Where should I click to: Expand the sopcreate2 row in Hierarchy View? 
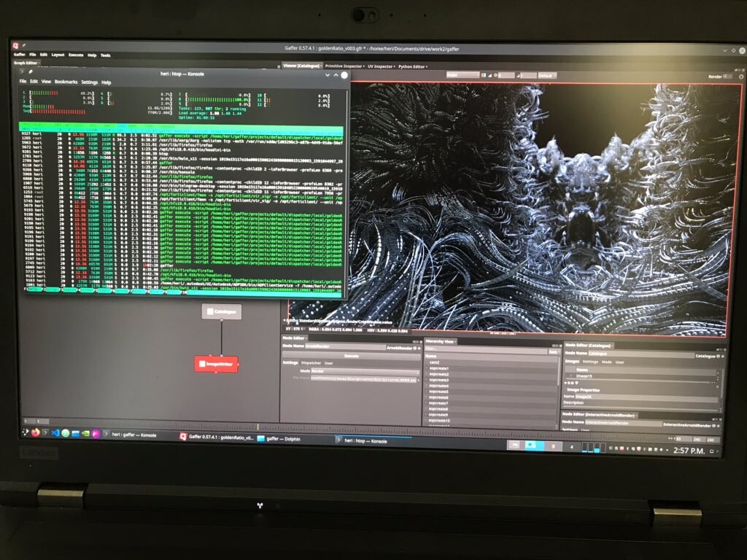(427, 374)
